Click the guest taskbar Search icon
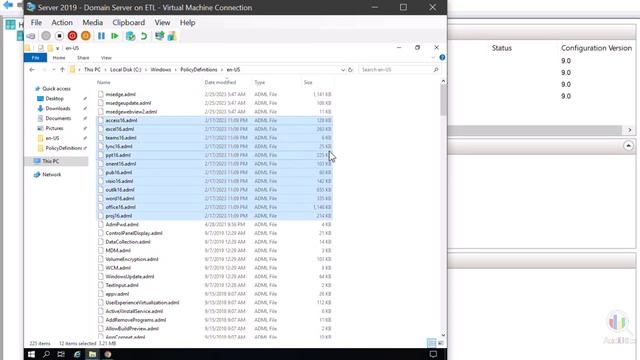The image size is (640, 360). [46, 354]
